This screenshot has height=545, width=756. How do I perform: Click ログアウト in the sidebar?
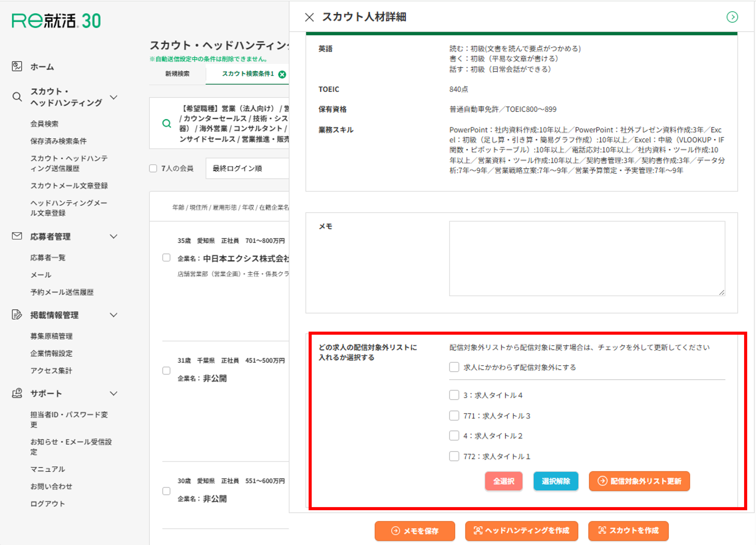tap(48, 504)
